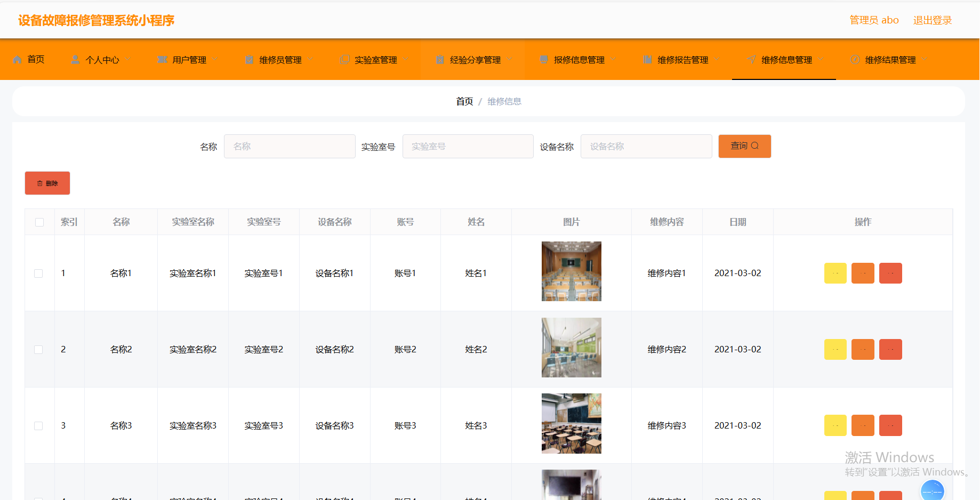This screenshot has height=500, width=980.
Task: Click the 实验室名称 column header
Action: pyautogui.click(x=193, y=222)
